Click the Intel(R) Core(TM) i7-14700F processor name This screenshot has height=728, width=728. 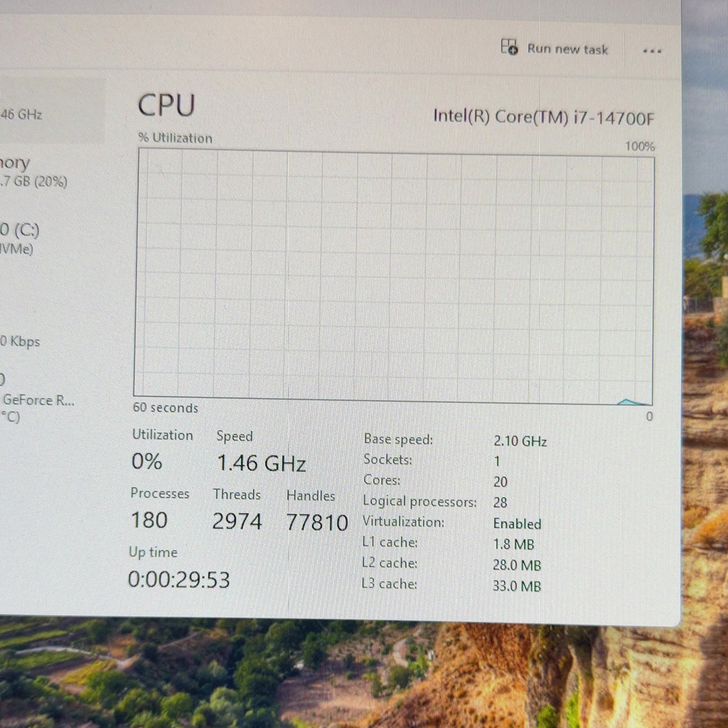[x=544, y=117]
